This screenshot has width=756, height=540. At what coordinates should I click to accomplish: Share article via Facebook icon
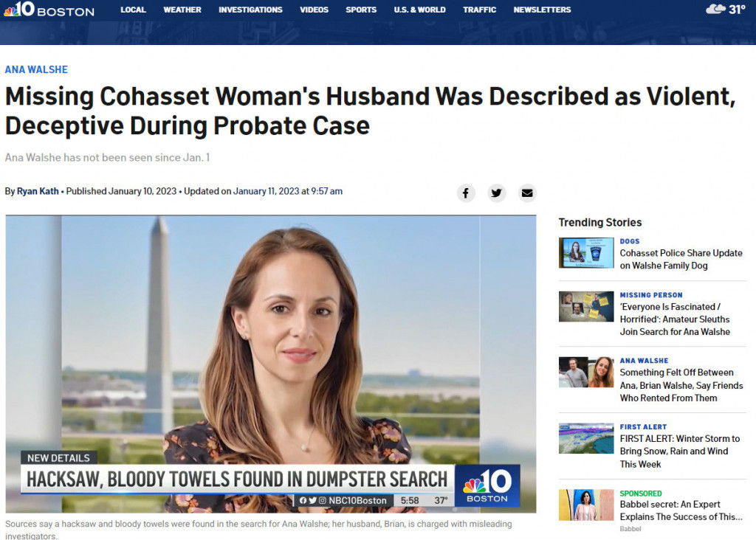click(466, 193)
